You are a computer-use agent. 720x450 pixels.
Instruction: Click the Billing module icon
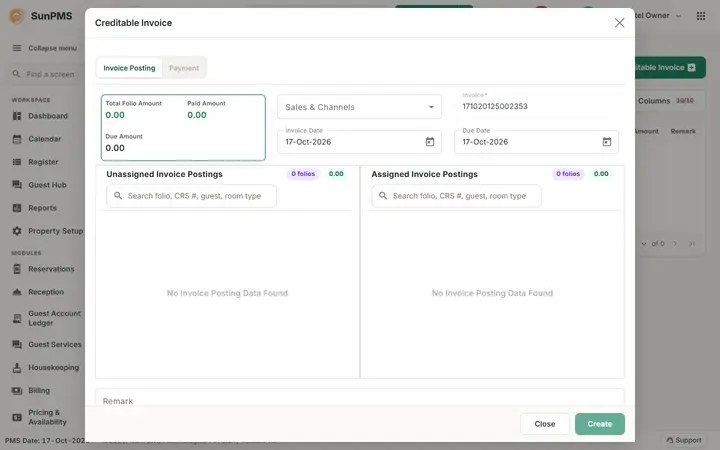click(x=17, y=390)
